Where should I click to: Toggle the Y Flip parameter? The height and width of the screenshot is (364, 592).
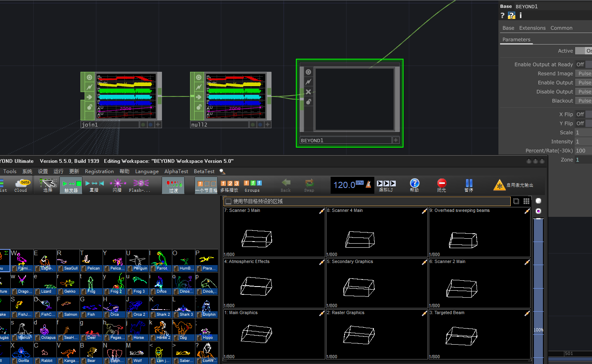584,123
